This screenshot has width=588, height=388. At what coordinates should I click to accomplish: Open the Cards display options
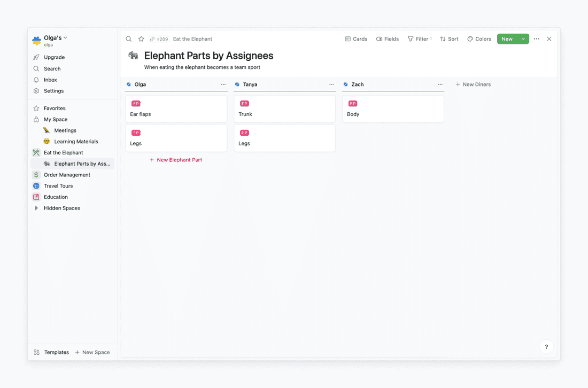click(356, 38)
